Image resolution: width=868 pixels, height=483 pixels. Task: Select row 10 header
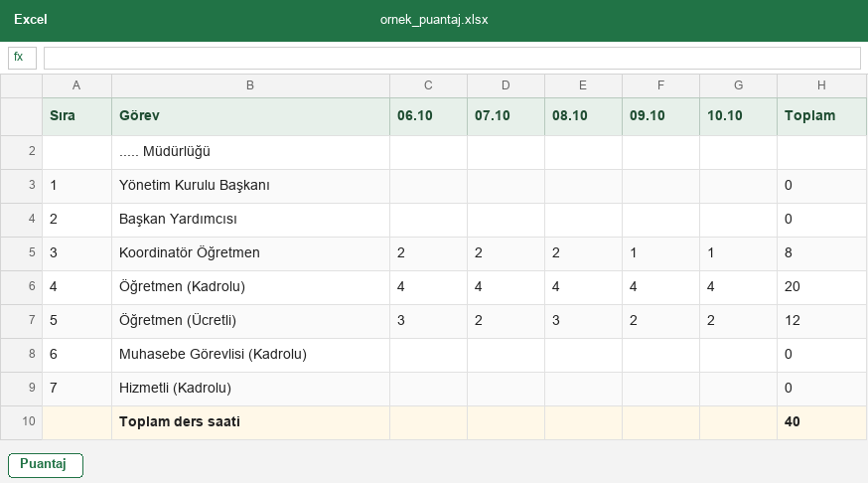click(22, 422)
